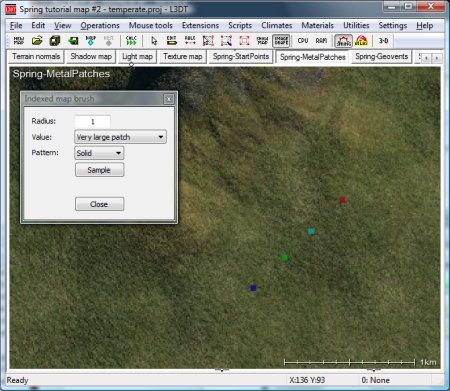The height and width of the screenshot is (391, 450).
Task: Open the Utilities menu
Action: [x=356, y=25]
